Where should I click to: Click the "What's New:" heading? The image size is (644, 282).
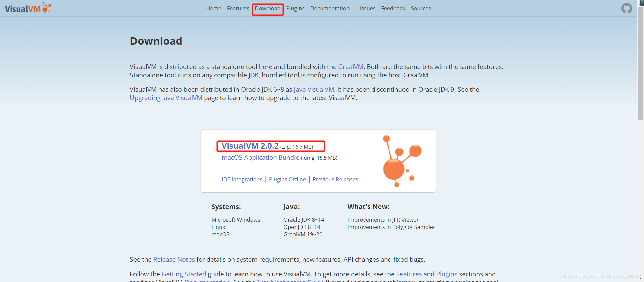point(368,207)
